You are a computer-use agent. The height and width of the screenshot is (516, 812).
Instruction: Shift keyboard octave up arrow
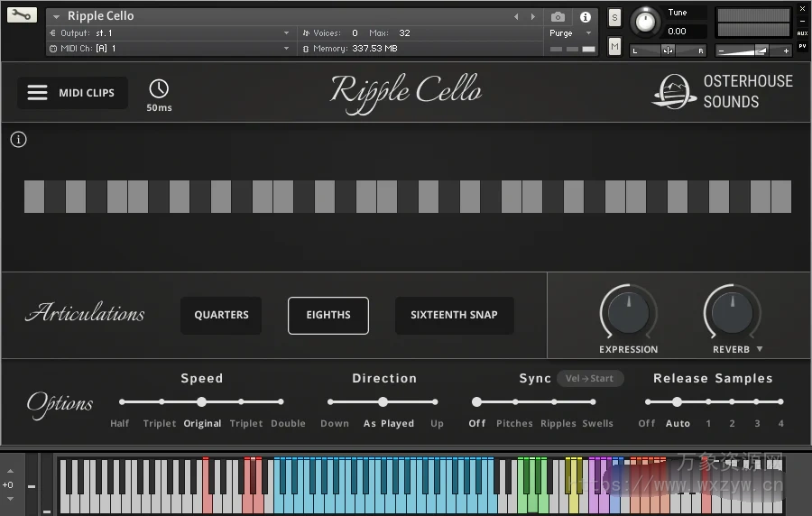[10, 471]
